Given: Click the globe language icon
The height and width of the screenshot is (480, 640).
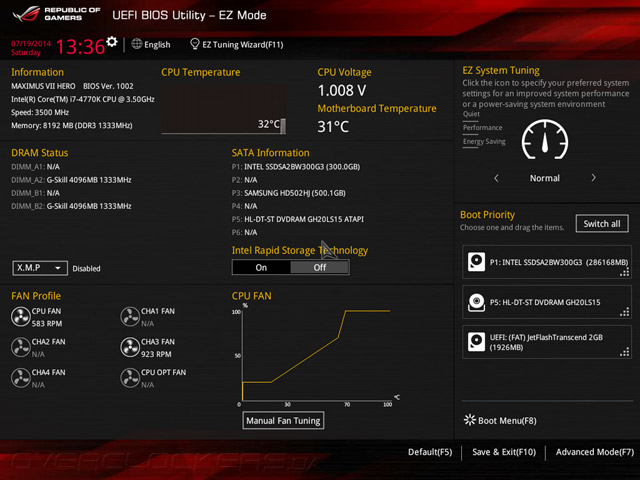Looking at the screenshot, I should coord(137,44).
